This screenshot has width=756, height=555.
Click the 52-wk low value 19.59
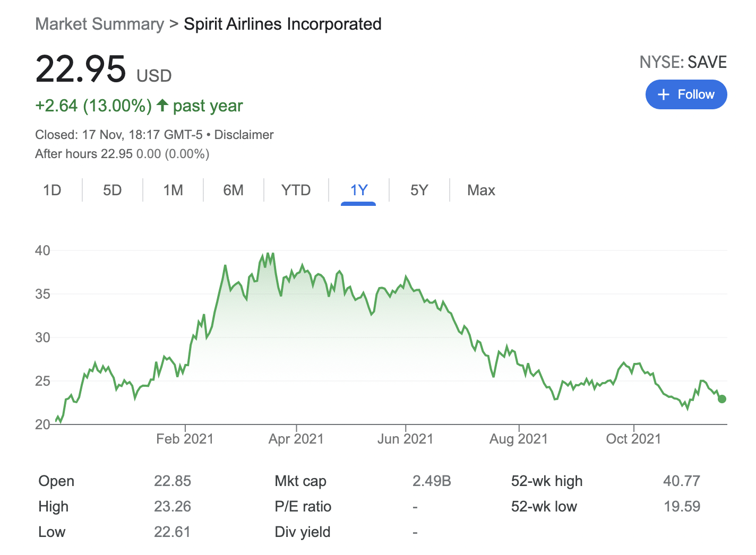(682, 506)
